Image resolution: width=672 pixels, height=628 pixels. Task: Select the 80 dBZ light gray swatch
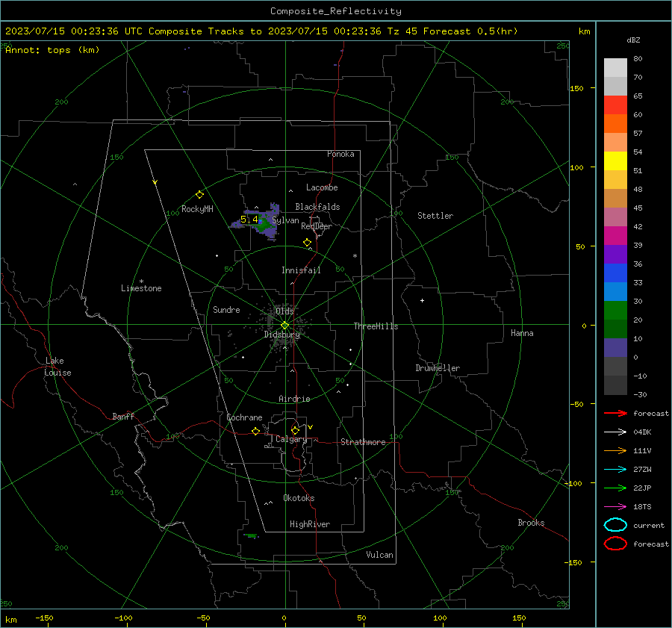coord(615,67)
